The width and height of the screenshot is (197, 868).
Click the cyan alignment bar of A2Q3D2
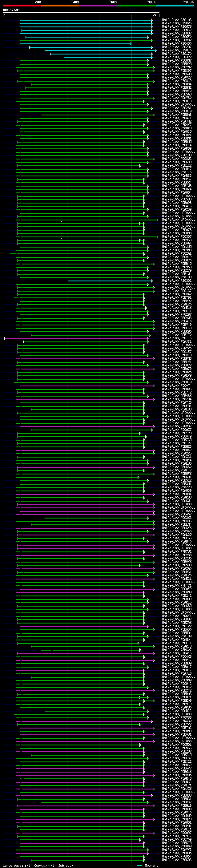110,281
